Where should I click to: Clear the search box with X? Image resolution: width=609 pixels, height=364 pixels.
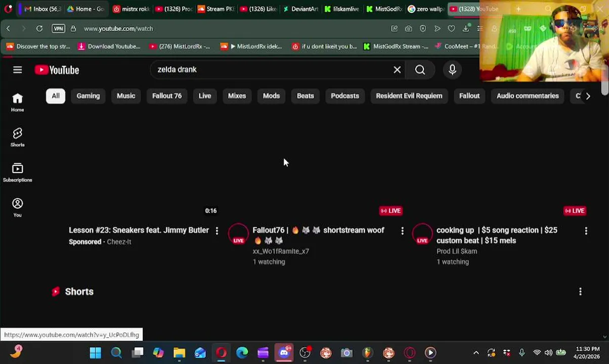[397, 70]
